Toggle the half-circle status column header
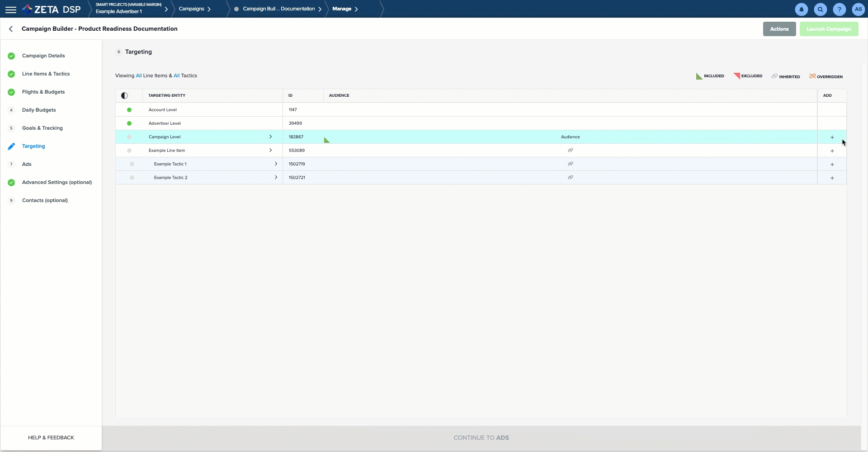Image resolution: width=868 pixels, height=452 pixels. click(x=124, y=96)
